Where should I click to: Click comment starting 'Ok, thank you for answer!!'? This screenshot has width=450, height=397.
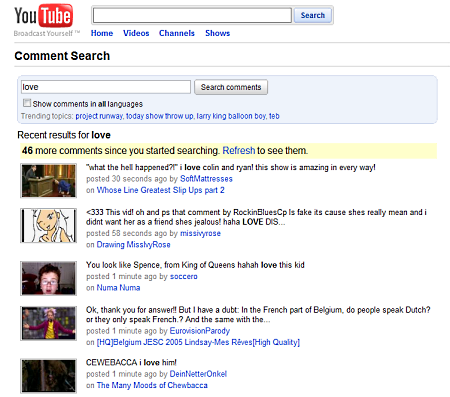coord(258,315)
